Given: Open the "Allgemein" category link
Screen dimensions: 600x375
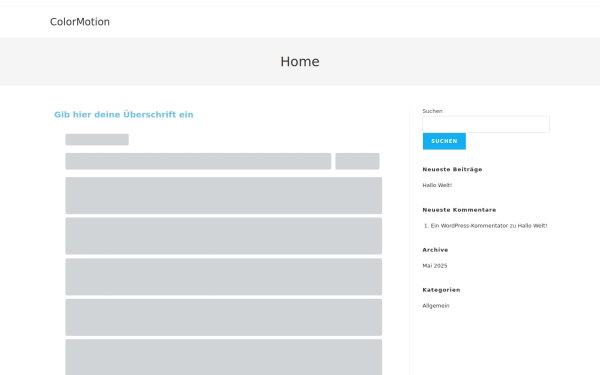Looking at the screenshot, I should 436,306.
